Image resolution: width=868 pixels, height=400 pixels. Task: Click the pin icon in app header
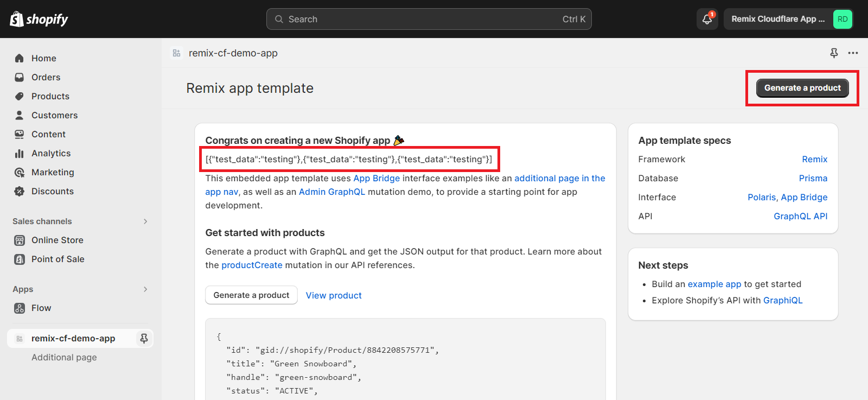834,53
